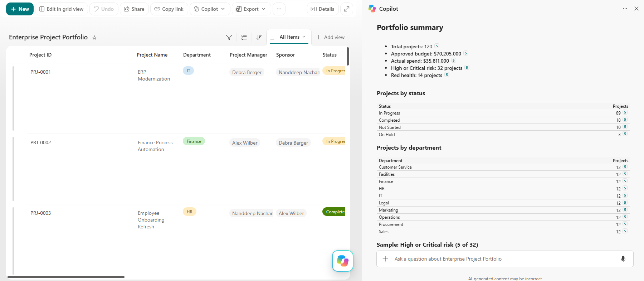Click the Add view tab

pos(330,37)
